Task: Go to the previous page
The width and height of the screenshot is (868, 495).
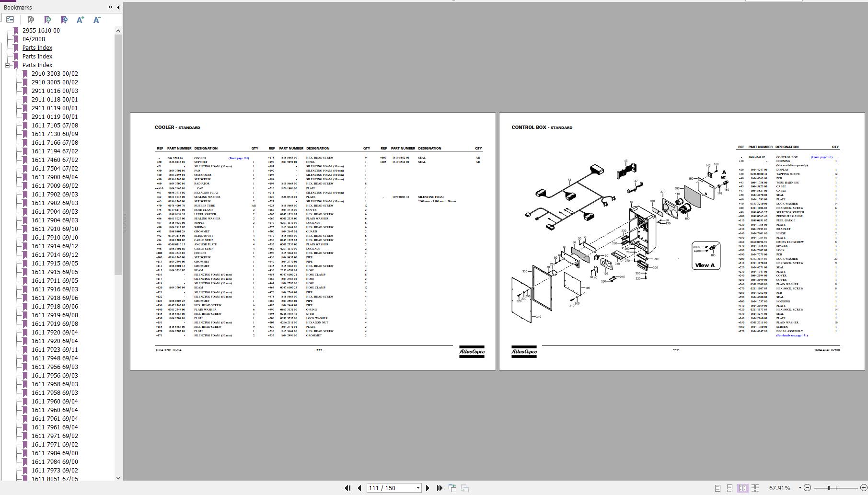Action: coord(359,488)
